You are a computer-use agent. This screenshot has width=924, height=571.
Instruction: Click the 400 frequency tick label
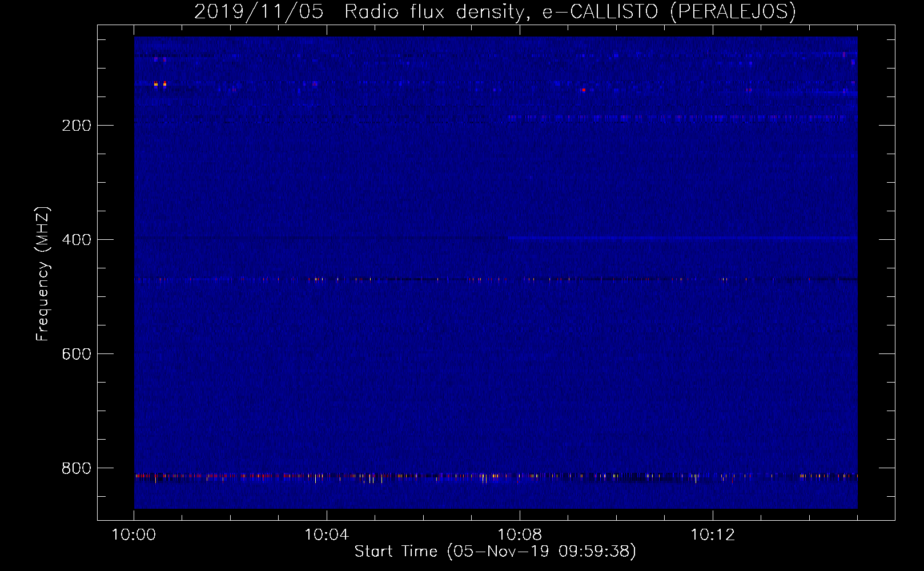(x=77, y=240)
